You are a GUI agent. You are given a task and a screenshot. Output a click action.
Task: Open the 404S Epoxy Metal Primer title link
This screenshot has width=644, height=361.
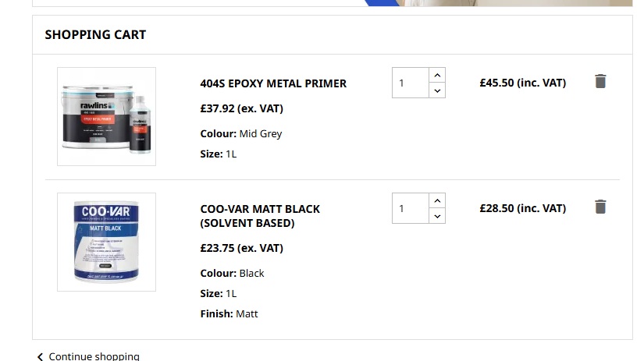[273, 83]
